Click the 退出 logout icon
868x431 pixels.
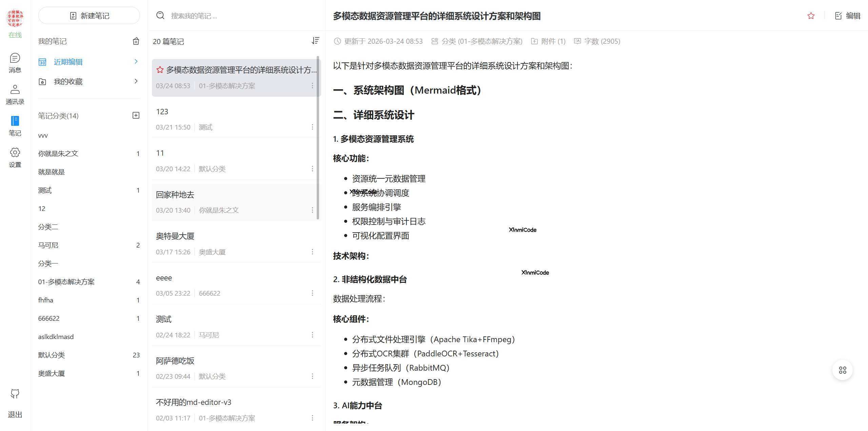pos(15,414)
